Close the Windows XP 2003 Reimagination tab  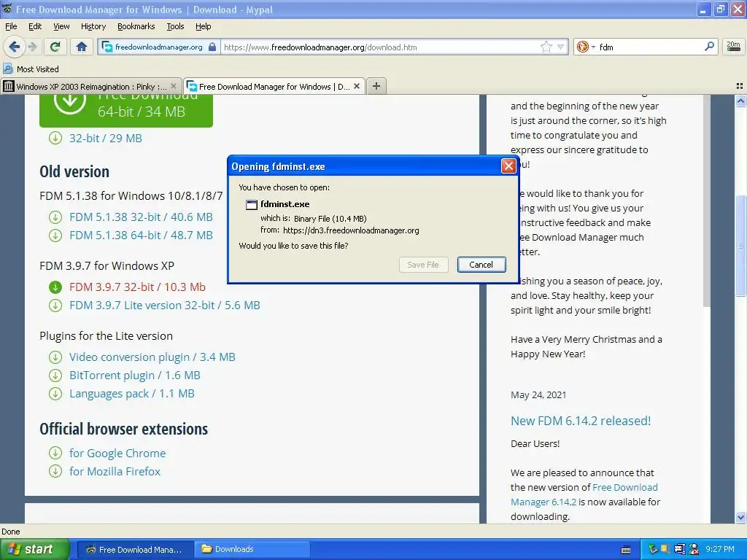174,86
